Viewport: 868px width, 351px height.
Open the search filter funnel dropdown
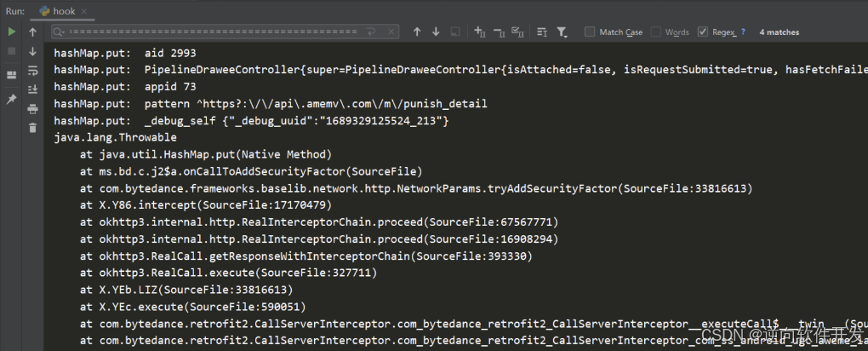(x=562, y=32)
